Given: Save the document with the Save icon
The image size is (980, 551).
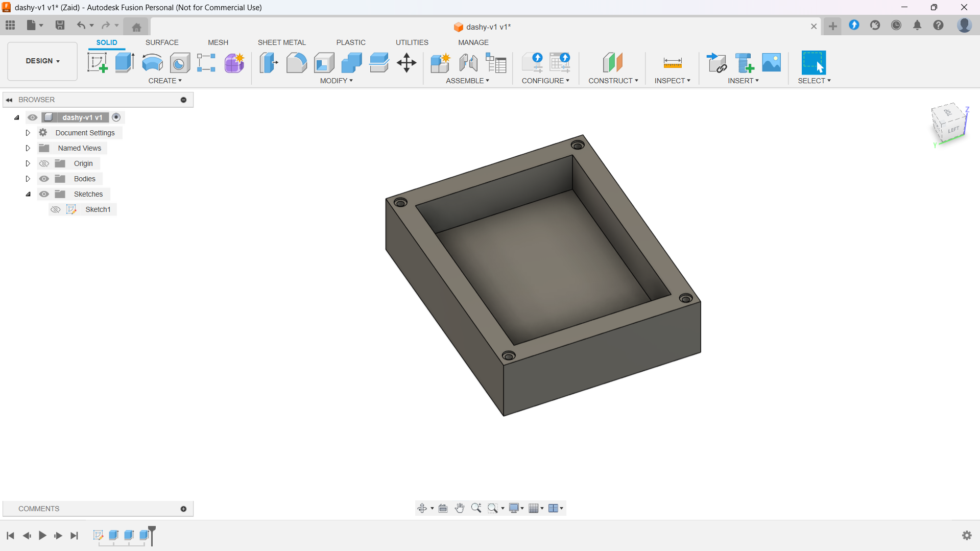Looking at the screenshot, I should [60, 25].
